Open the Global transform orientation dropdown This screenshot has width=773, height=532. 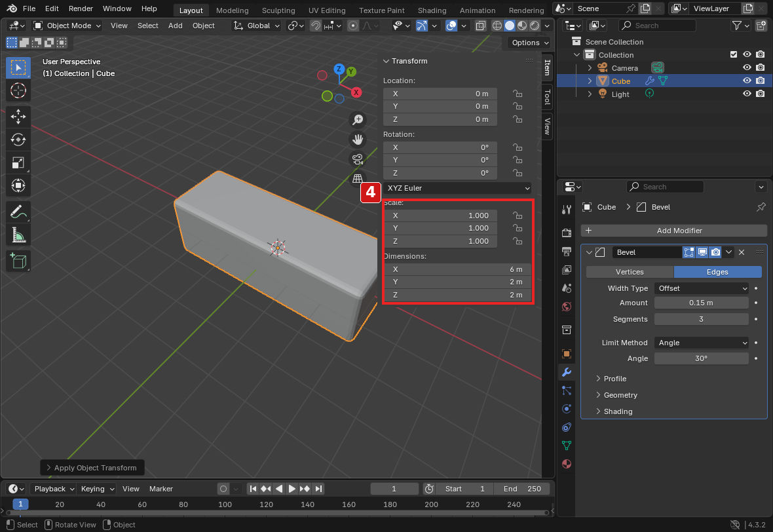tap(257, 26)
